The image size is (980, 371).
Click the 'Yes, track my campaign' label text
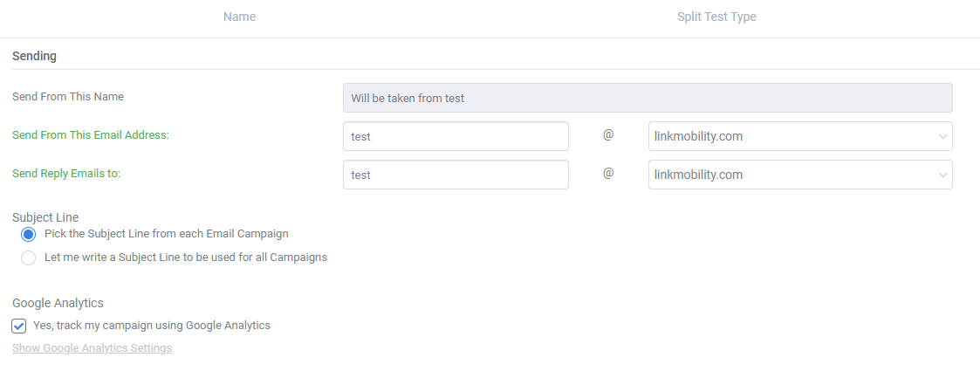pyautogui.click(x=152, y=326)
